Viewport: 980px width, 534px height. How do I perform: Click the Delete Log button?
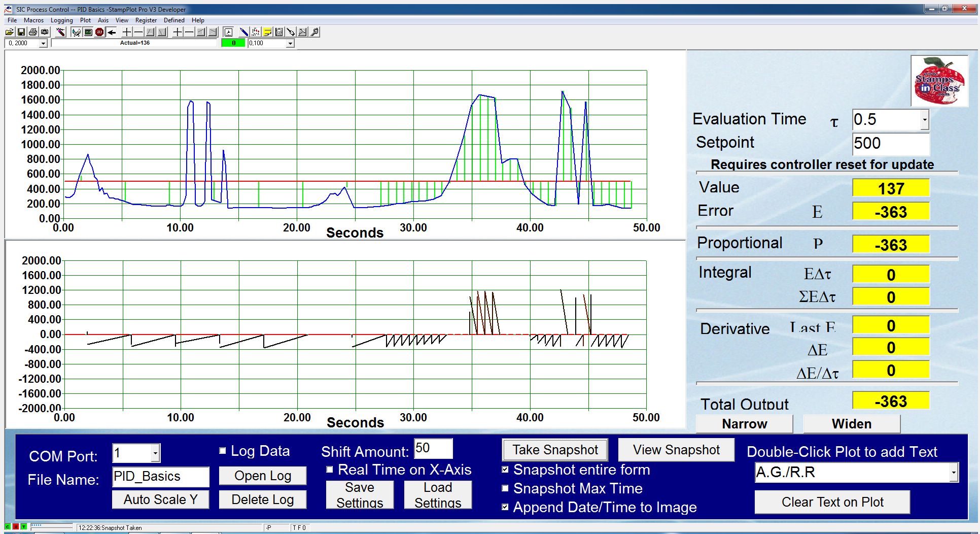(263, 499)
